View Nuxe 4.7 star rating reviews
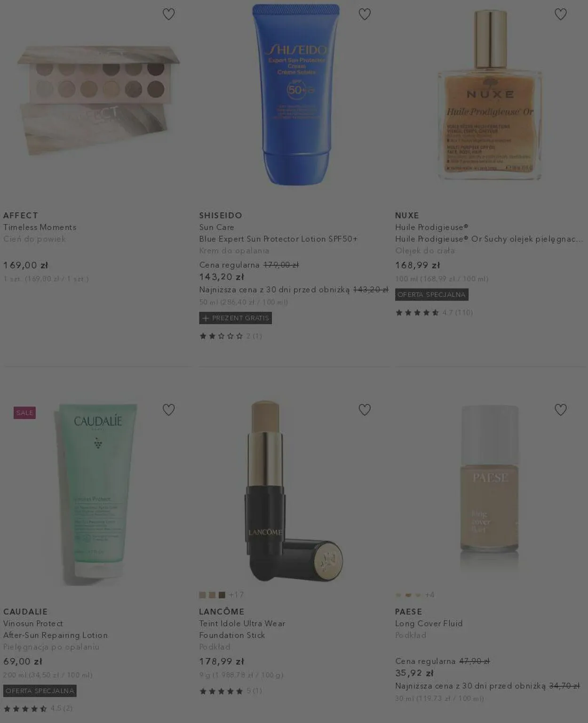This screenshot has height=723, width=588. point(434,313)
